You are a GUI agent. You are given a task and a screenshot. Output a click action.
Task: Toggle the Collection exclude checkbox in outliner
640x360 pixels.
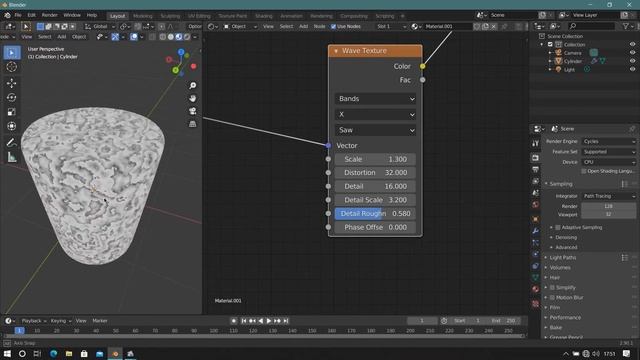[x=550, y=44]
